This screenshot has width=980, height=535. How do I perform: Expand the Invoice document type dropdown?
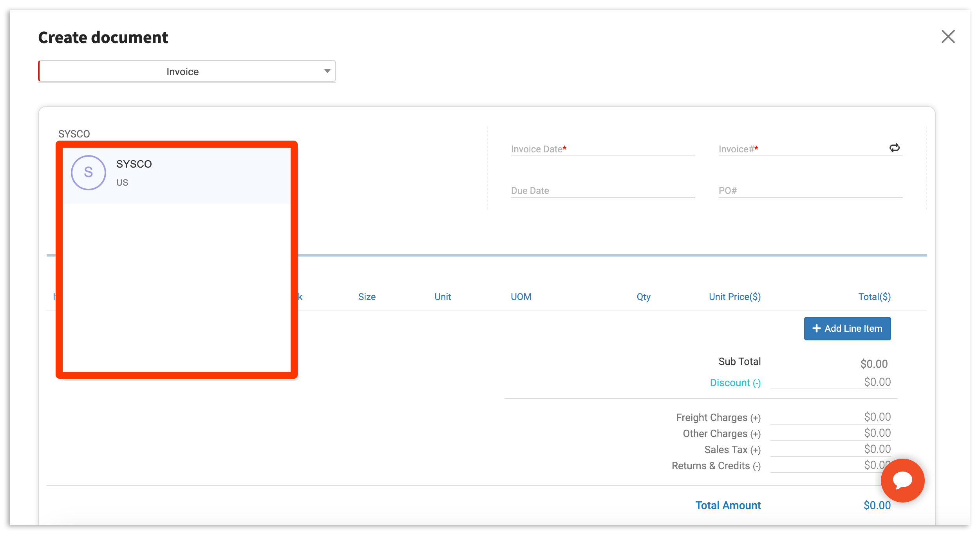point(187,71)
